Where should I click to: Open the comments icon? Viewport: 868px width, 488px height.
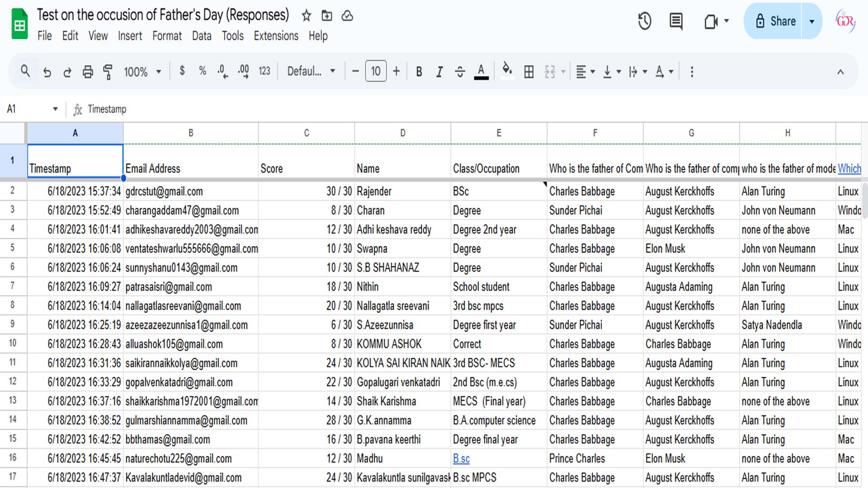tap(676, 21)
